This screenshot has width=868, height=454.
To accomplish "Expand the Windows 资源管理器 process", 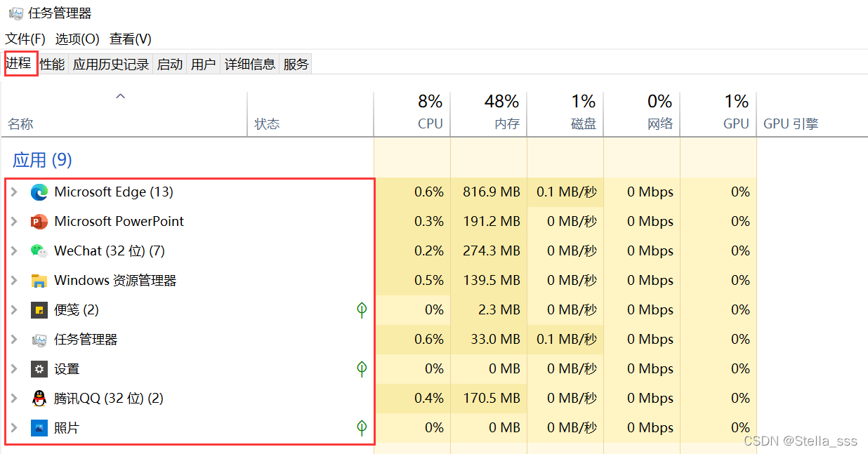I will click(14, 281).
